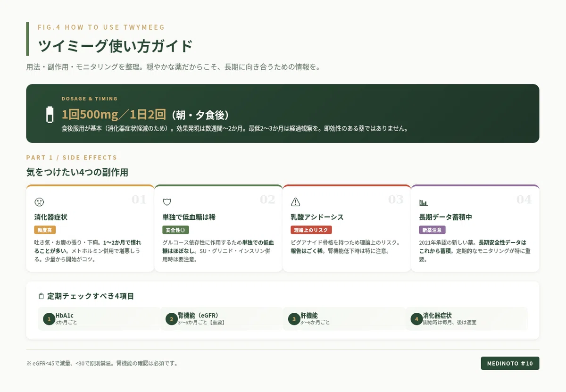
Task: Click number 1 circle next to HbA1c
Action: coord(49,319)
